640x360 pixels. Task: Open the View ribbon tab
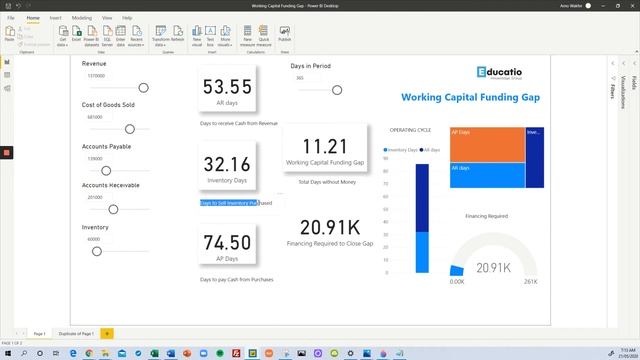(107, 18)
